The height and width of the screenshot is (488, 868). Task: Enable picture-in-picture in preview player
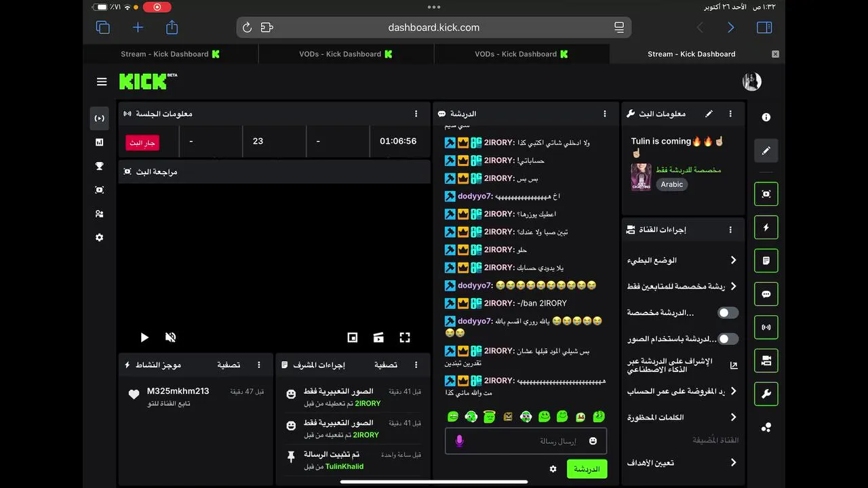pos(353,337)
